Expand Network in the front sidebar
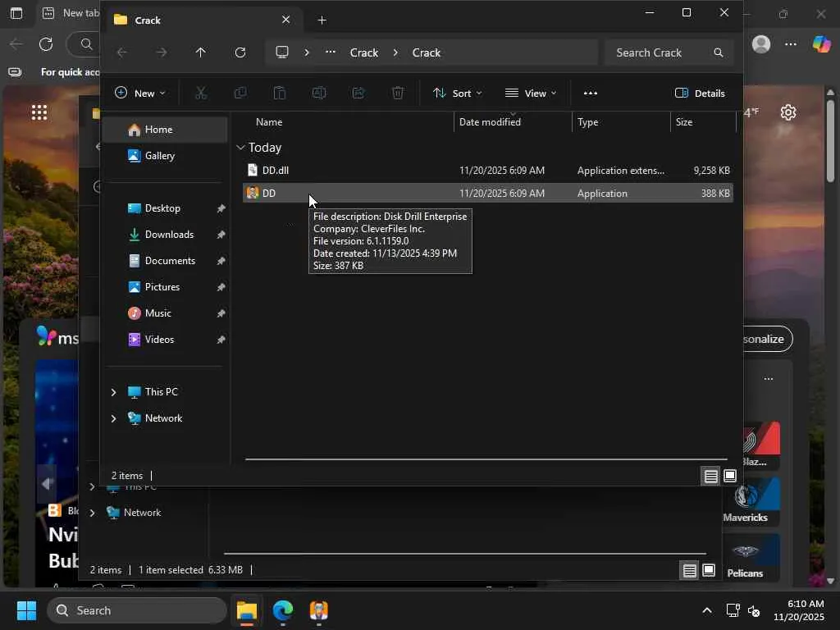The width and height of the screenshot is (840, 630). [x=113, y=418]
